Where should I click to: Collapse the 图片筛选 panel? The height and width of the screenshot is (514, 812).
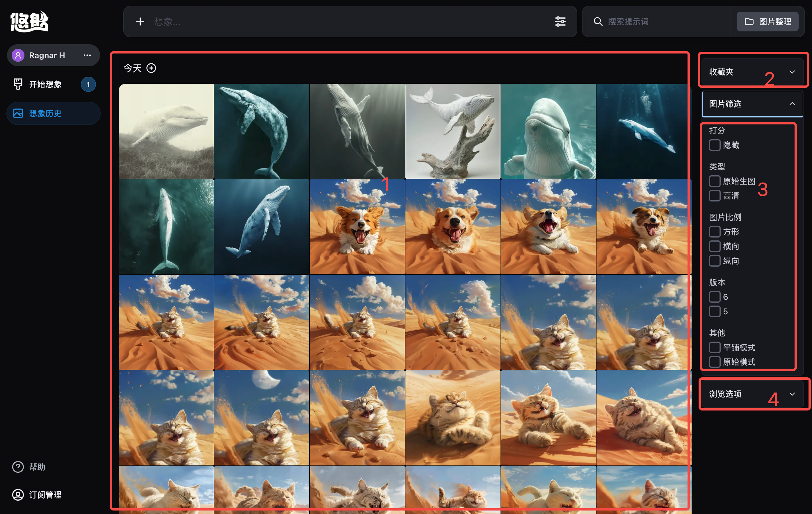pos(752,104)
